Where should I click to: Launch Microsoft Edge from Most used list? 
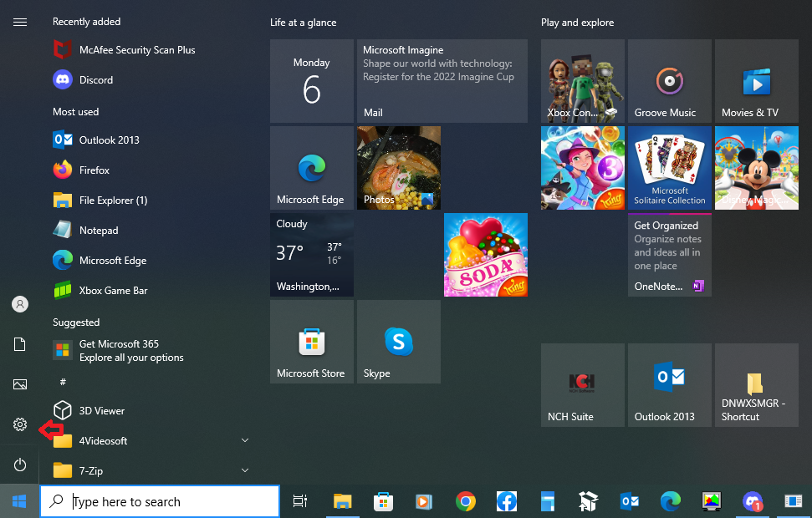coord(100,261)
